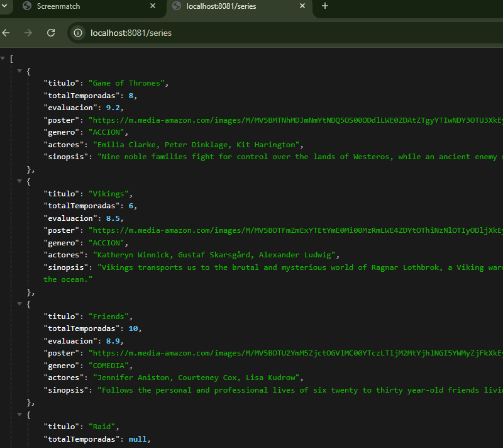This screenshot has height=448, width=503.
Task: Open a new tab with plus button
Action: coord(324,6)
